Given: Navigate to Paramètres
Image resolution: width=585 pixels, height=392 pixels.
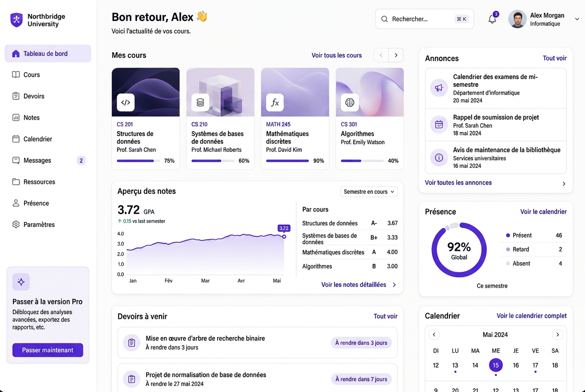Looking at the screenshot, I should coord(48,225).
